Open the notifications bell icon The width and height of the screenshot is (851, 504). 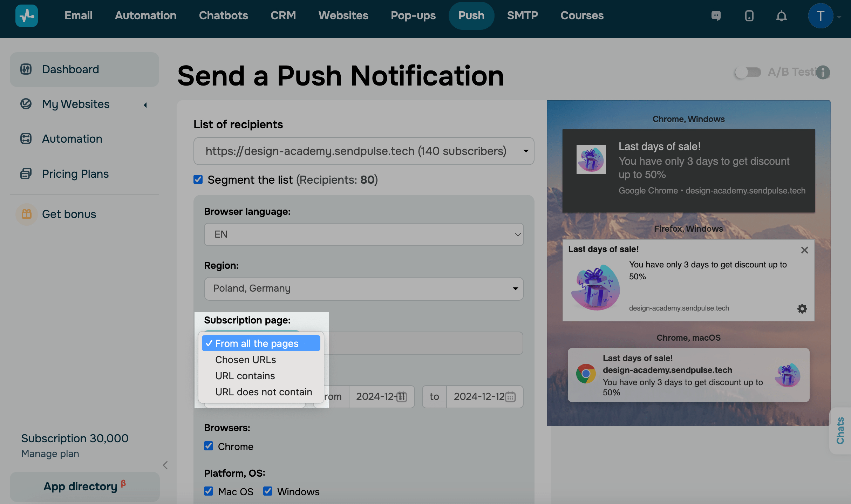tap(781, 16)
